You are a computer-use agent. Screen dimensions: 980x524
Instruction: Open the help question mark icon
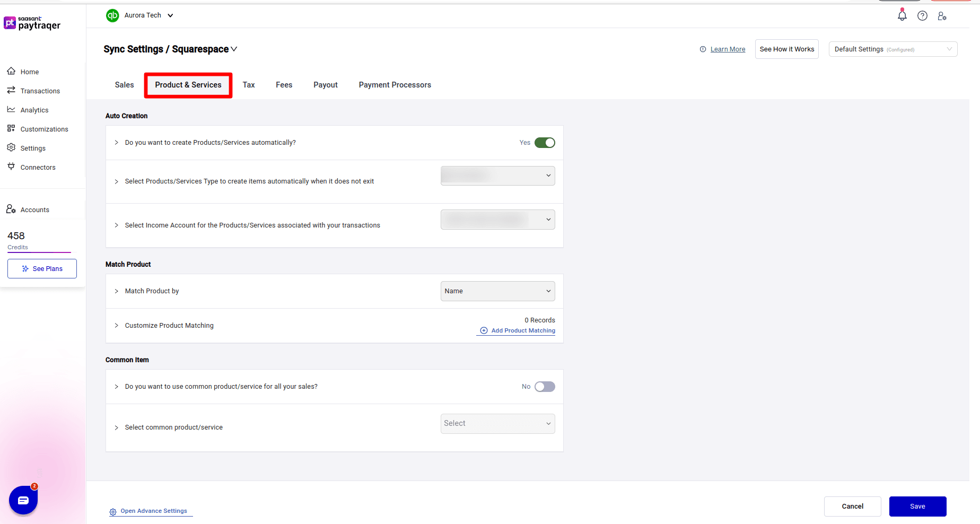(922, 15)
